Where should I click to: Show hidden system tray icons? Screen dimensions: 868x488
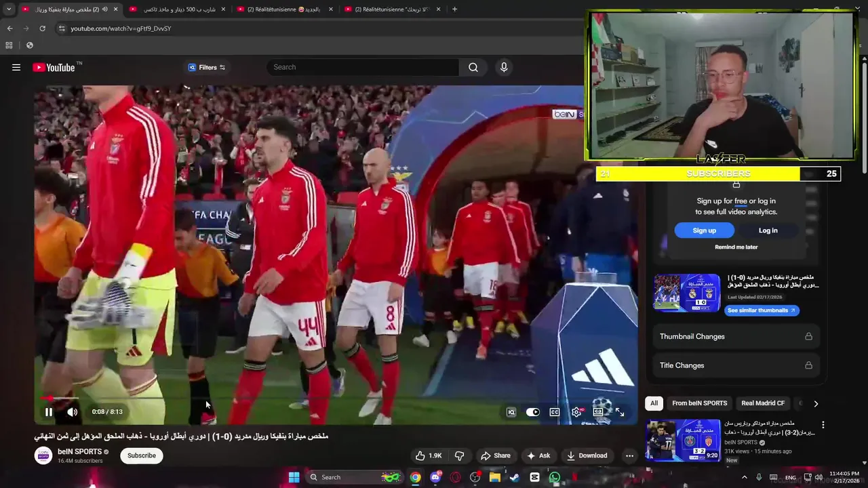point(745,477)
